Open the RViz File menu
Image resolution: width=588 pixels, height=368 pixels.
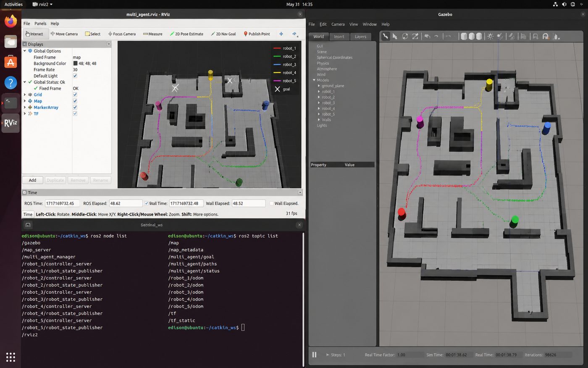(x=26, y=24)
